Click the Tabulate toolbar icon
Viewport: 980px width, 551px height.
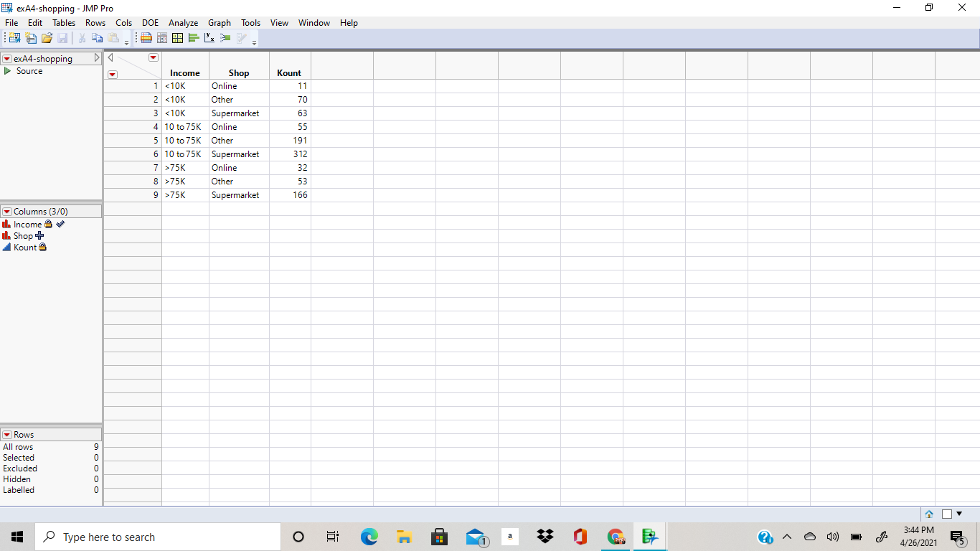[162, 38]
